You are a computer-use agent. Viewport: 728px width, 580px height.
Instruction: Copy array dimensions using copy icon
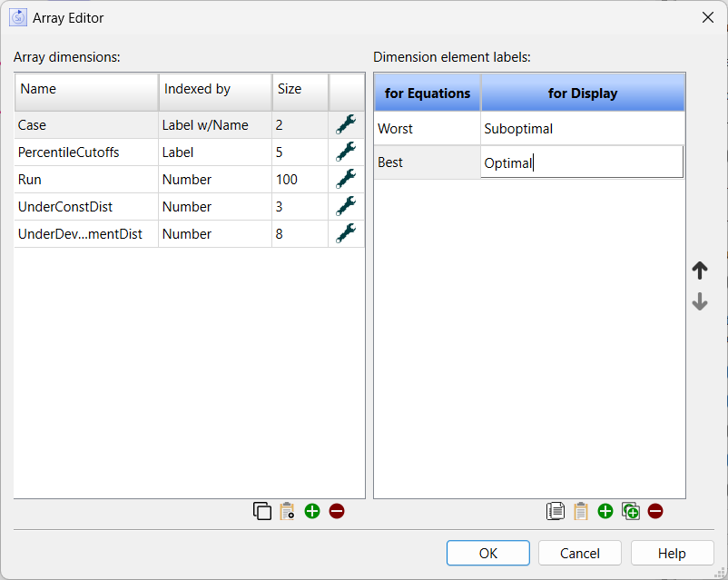[x=262, y=511]
